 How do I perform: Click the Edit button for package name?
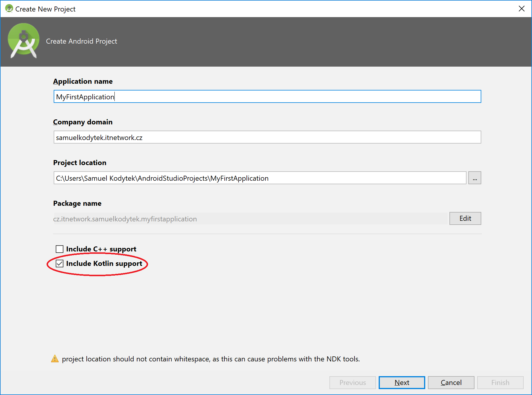(465, 218)
